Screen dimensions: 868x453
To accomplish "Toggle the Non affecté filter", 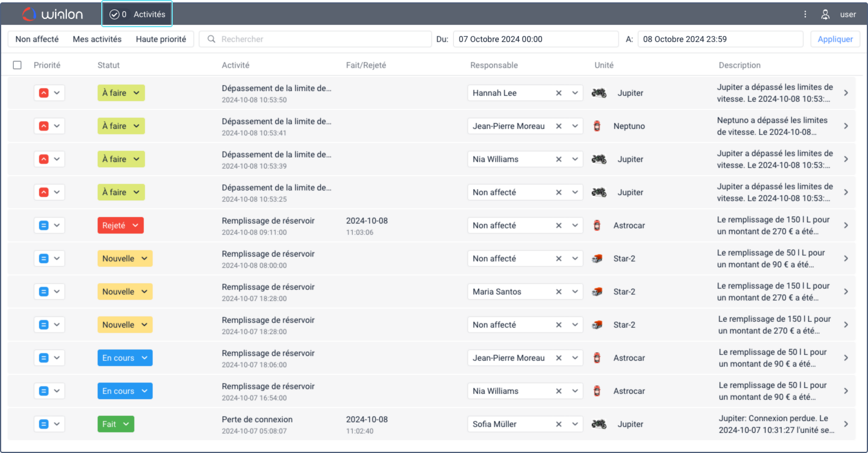I will click(37, 39).
